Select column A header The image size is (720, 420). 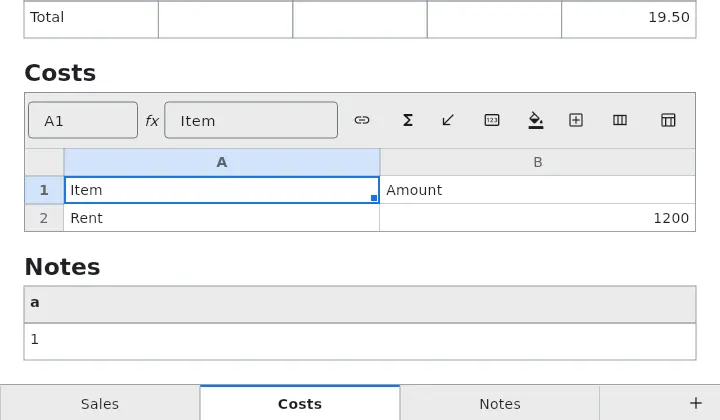[x=222, y=162]
